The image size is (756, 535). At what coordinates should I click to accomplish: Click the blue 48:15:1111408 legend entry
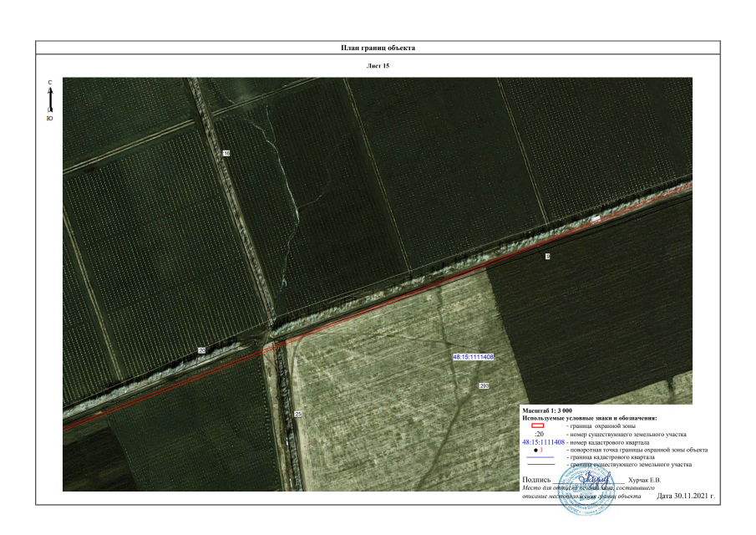coord(543,442)
